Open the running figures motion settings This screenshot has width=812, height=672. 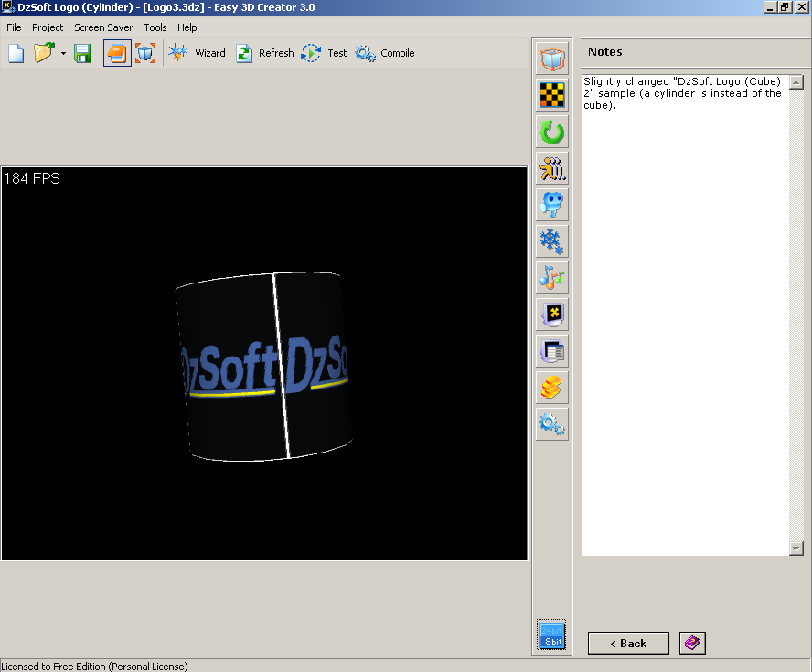coord(552,168)
